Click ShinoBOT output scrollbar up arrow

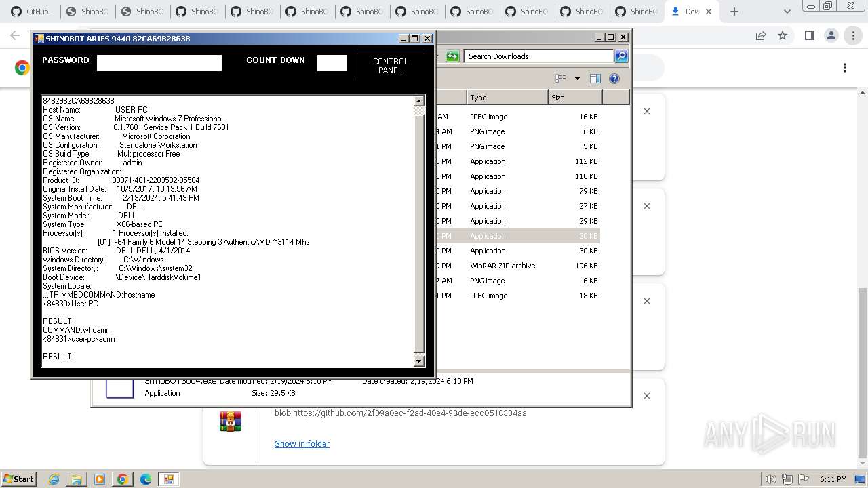point(418,101)
